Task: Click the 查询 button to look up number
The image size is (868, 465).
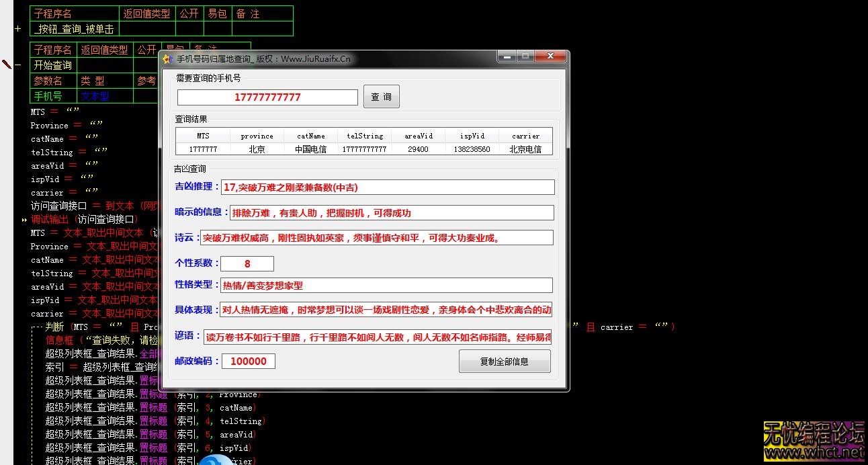Action: [382, 97]
